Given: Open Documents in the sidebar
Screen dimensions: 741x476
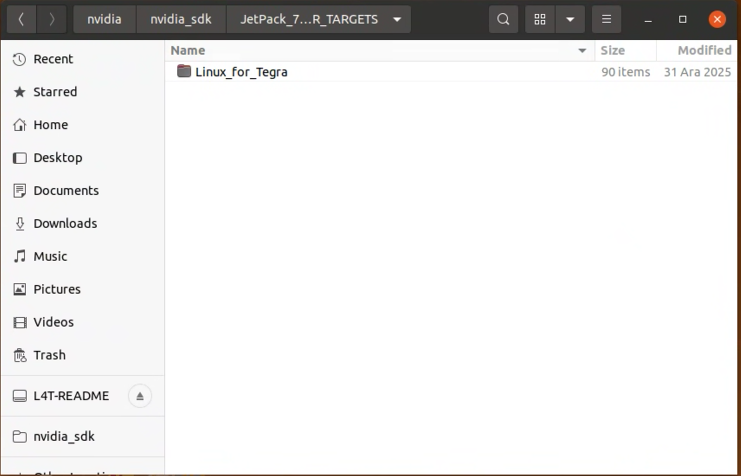Looking at the screenshot, I should [83, 190].
